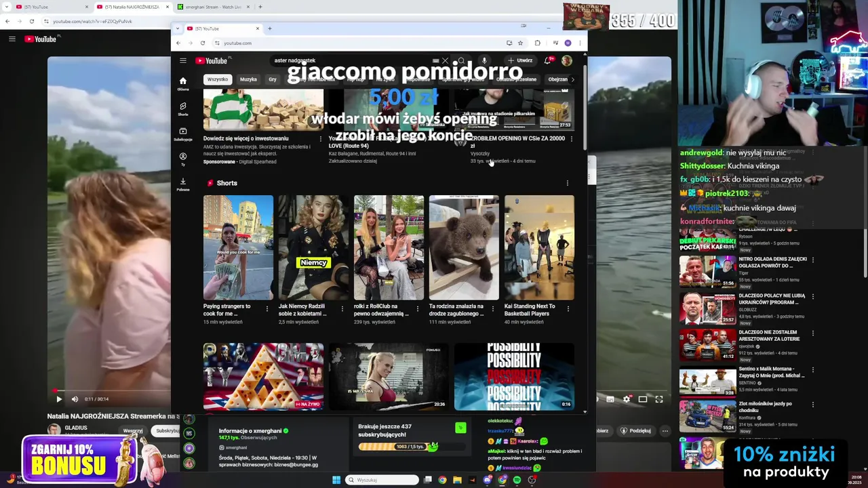
Task: Open 'ZROBIŁEM OPENING W CSie ZA 20000' video
Action: (x=518, y=142)
